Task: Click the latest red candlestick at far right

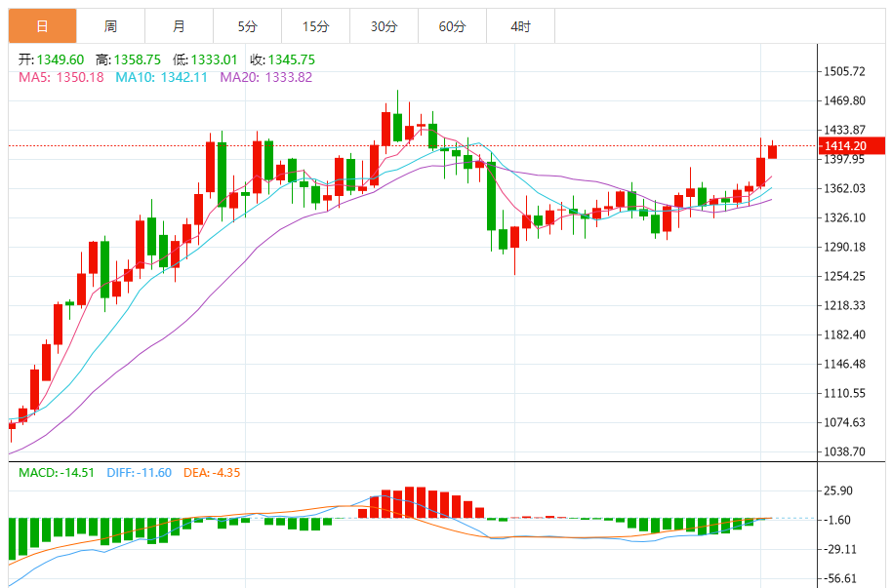Action: coord(773,152)
